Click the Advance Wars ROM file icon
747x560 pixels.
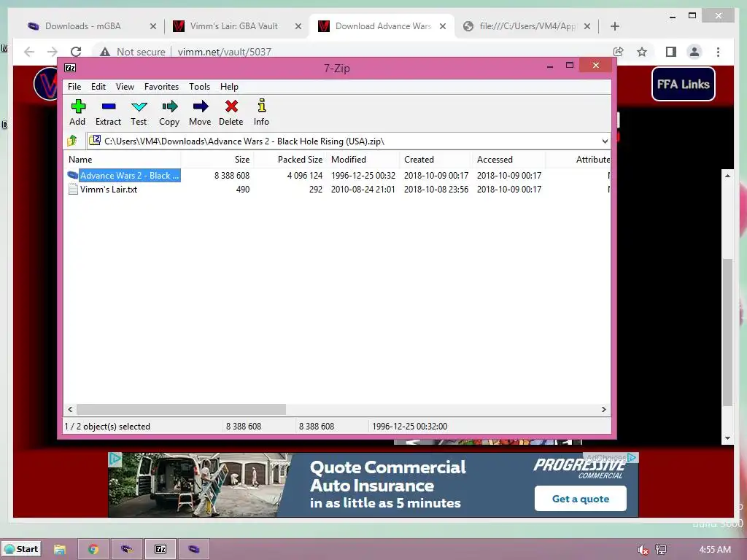tap(72, 175)
